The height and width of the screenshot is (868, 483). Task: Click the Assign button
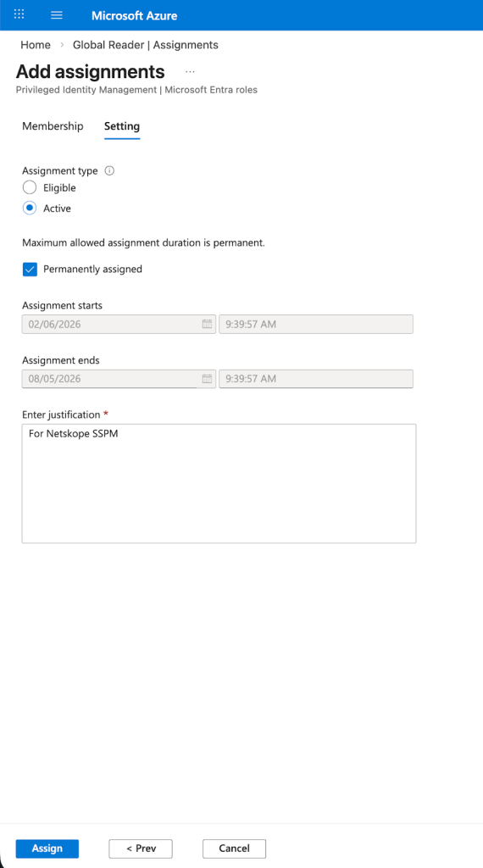[47, 849]
